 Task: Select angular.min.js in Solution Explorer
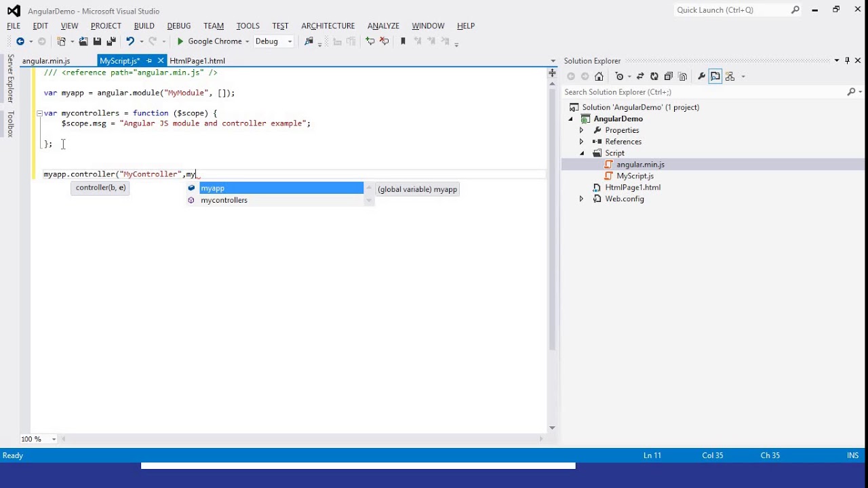[x=640, y=165]
